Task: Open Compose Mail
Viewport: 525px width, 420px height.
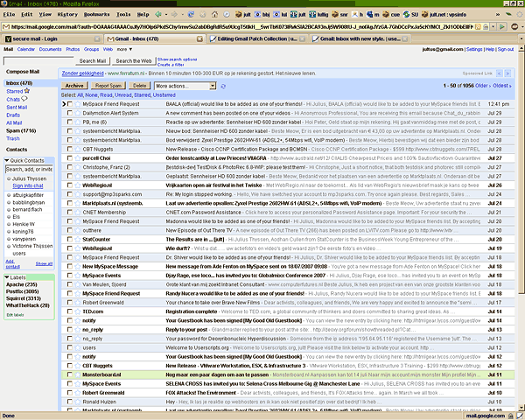Action: point(23,72)
